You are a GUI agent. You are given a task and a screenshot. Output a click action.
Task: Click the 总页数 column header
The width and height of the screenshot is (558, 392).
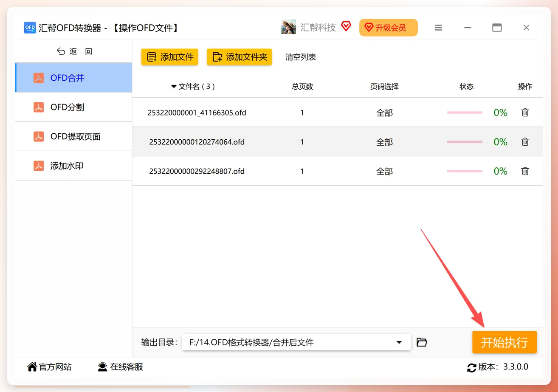pos(302,87)
